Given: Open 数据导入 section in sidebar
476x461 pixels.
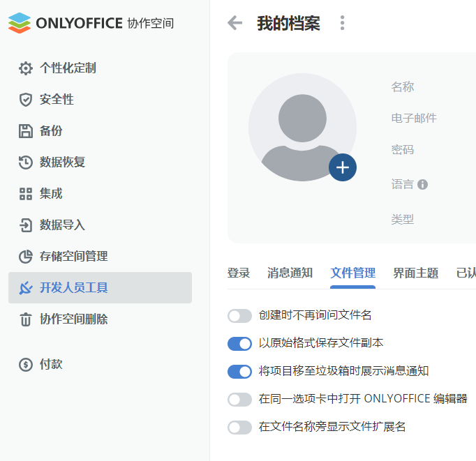Looking at the screenshot, I should (101, 225).
